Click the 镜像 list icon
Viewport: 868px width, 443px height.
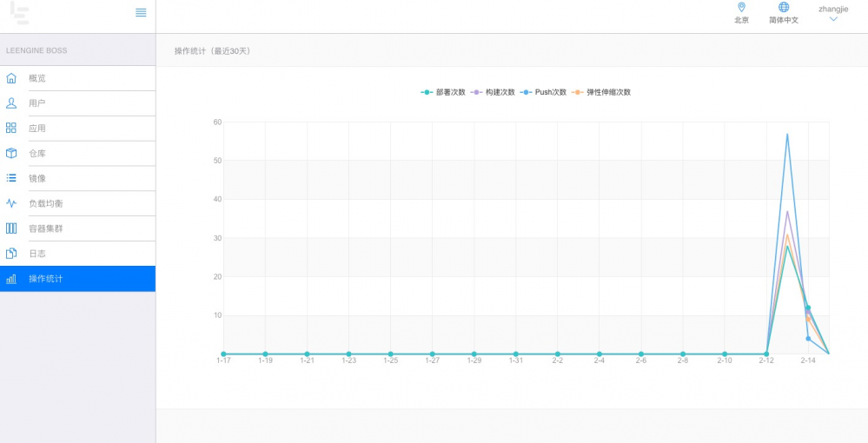click(x=11, y=178)
